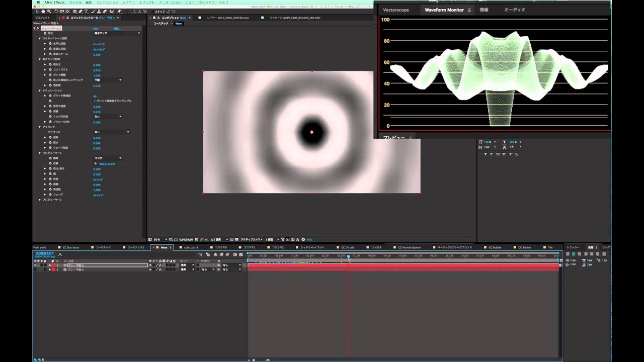644x362 pixels.
Task: Collapse the プロデューサー1 group
Action: (x=40, y=153)
